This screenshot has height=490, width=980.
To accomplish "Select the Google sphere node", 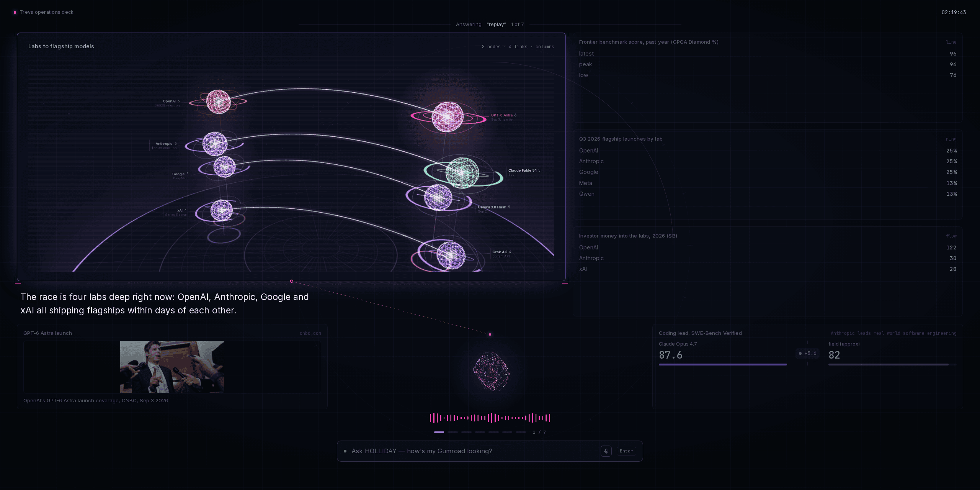I will pyautogui.click(x=224, y=167).
